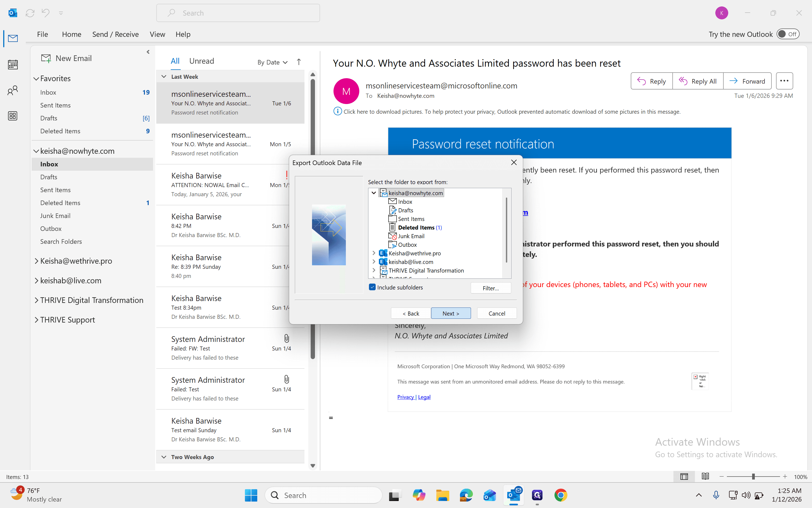Open the More Apps grid icon
This screenshot has height=508, width=812.
[x=13, y=116]
